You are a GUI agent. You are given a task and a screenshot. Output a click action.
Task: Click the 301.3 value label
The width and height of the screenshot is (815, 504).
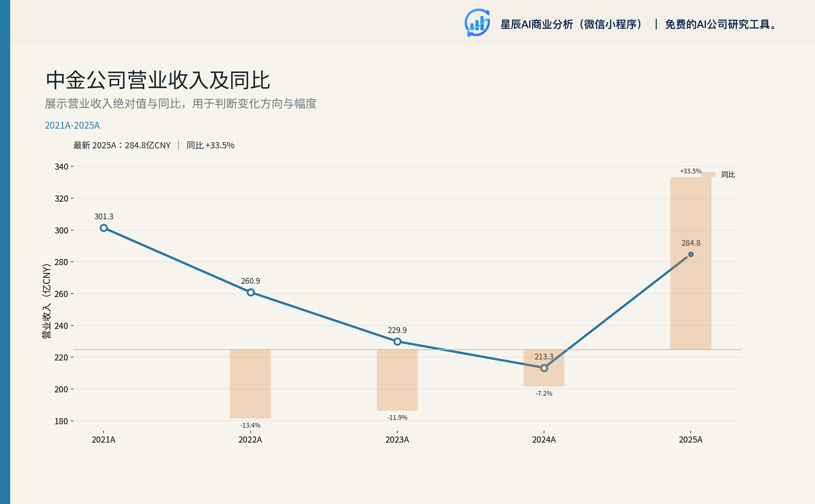pyautogui.click(x=104, y=217)
